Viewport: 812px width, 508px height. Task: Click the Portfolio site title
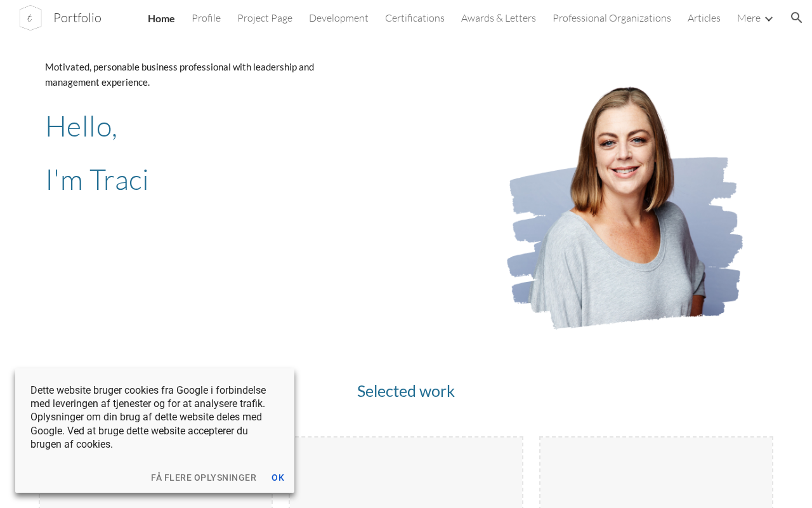pos(77,18)
